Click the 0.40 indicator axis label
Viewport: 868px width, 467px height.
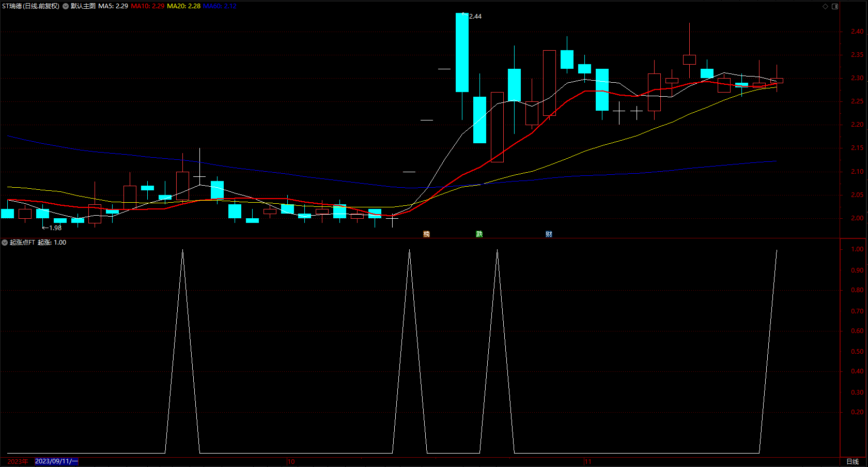click(x=857, y=371)
